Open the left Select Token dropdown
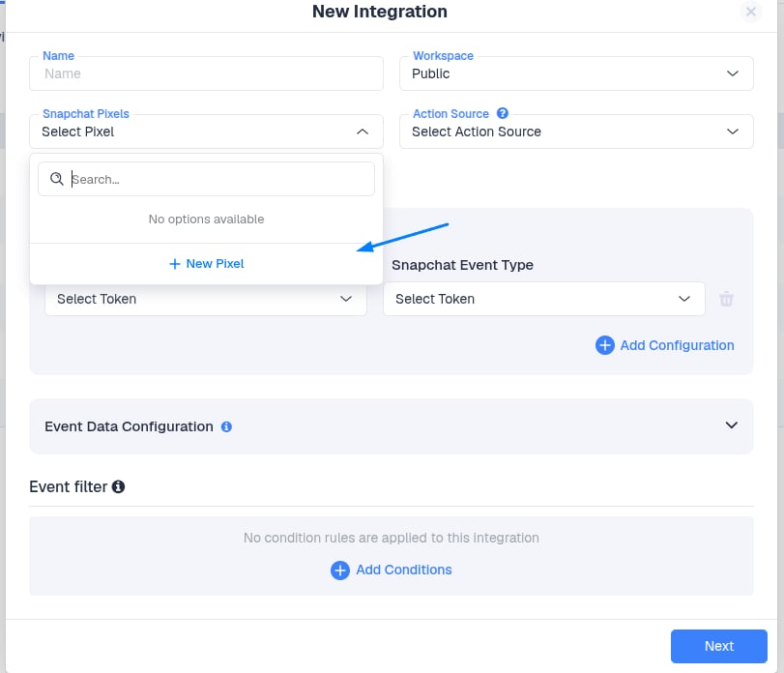 (206, 299)
